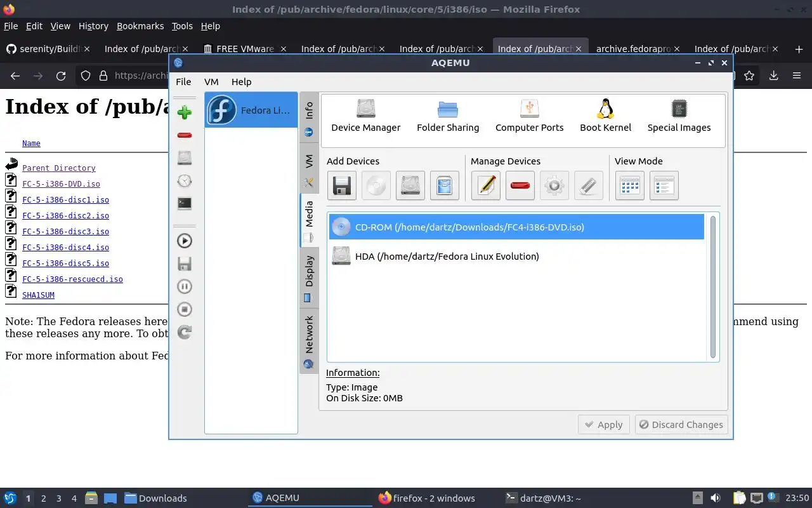812x508 pixels.
Task: Add a new VM with green plus icon
Action: (185, 112)
